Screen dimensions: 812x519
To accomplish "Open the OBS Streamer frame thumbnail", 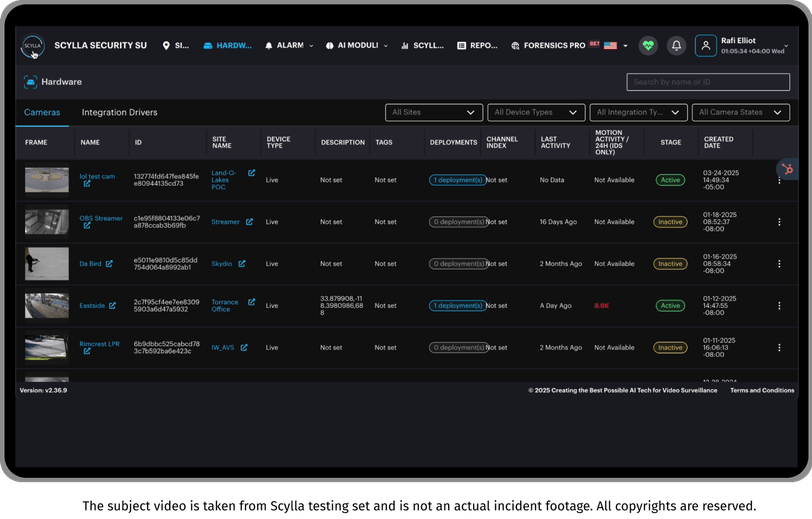I will pyautogui.click(x=47, y=222).
